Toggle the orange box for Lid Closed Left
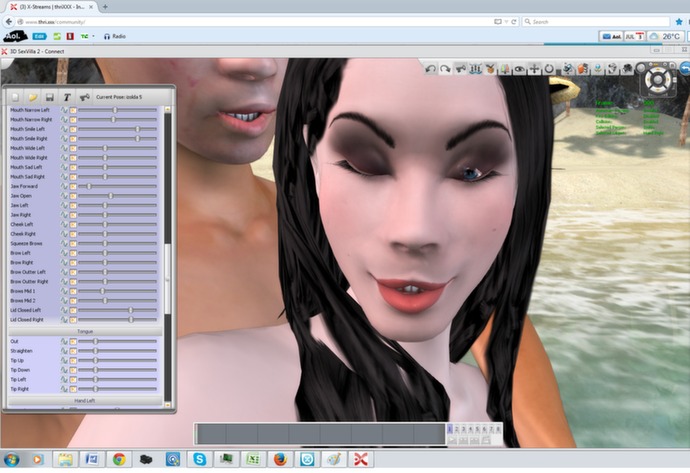Viewport: 690px width, 473px height. point(73,311)
